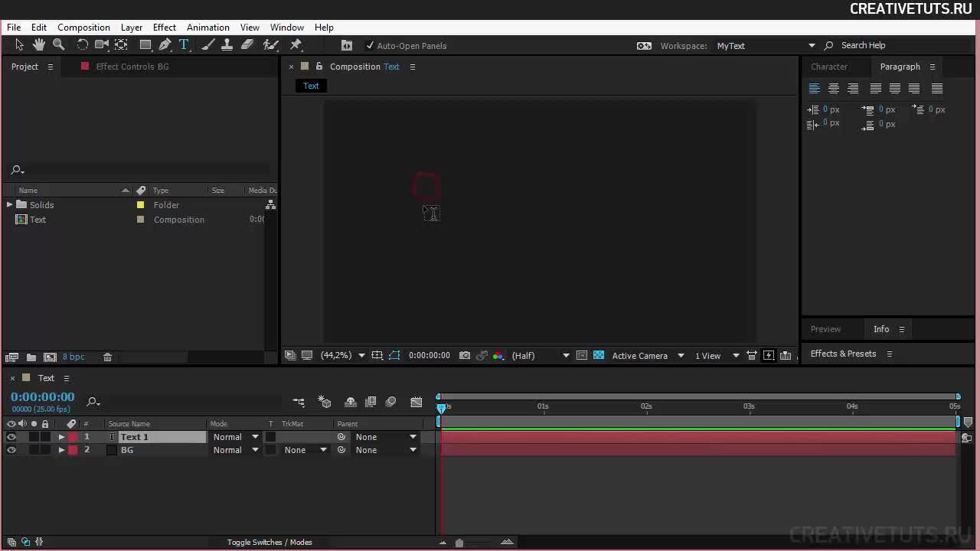Select the Rectangle shape tool
This screenshot has width=980, height=551.
pos(145,45)
